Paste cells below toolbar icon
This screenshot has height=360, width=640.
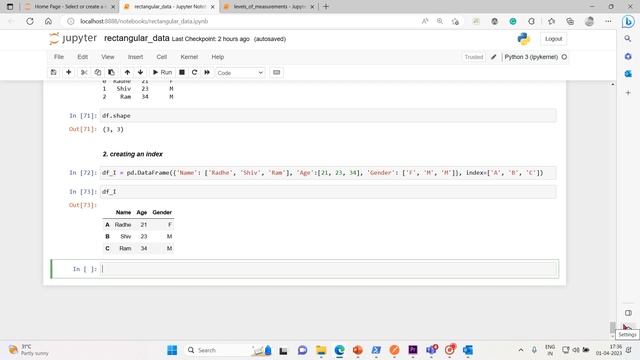(111, 72)
